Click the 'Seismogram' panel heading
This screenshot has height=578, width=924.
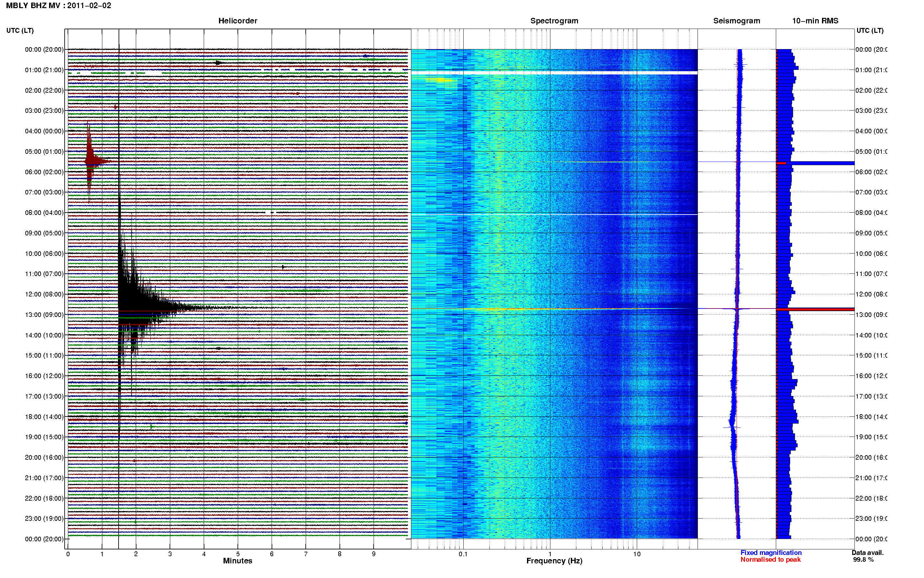tap(737, 21)
